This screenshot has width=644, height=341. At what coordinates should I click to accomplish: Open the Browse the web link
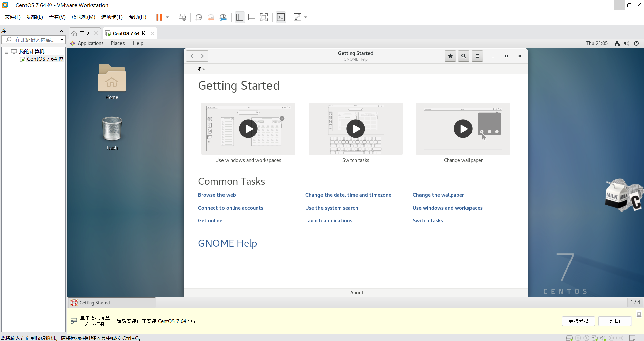click(217, 195)
